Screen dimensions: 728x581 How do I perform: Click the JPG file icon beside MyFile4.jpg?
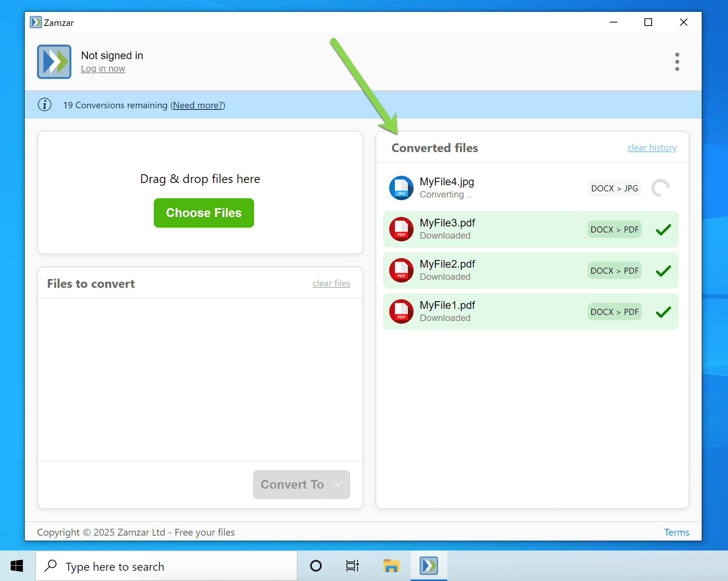pyautogui.click(x=401, y=188)
